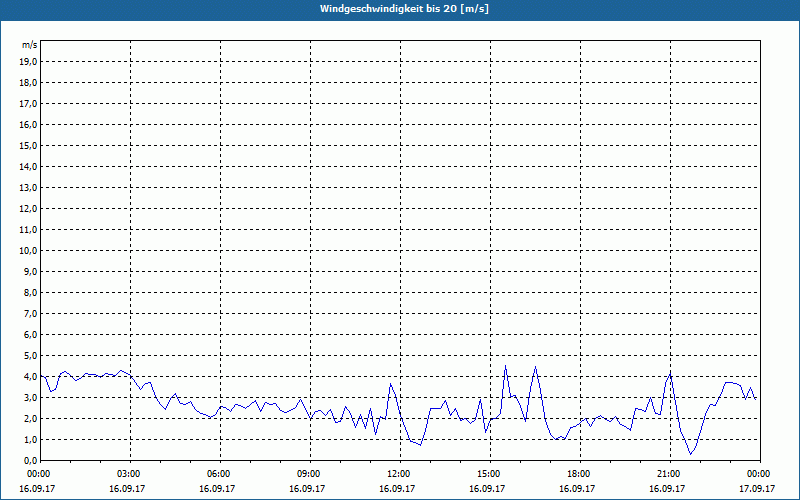Click the '00:00' label above 17.09.17
Image resolution: width=800 pixels, height=500 pixels.
[758, 474]
